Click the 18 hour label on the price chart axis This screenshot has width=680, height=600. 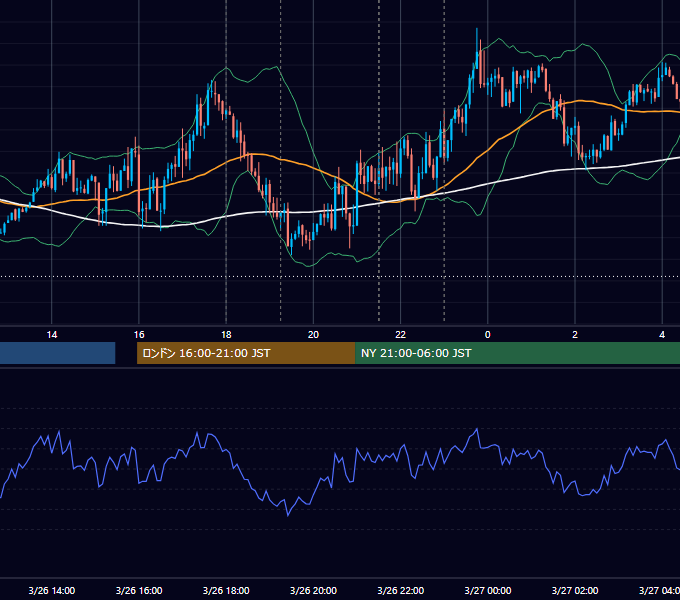coord(226,335)
